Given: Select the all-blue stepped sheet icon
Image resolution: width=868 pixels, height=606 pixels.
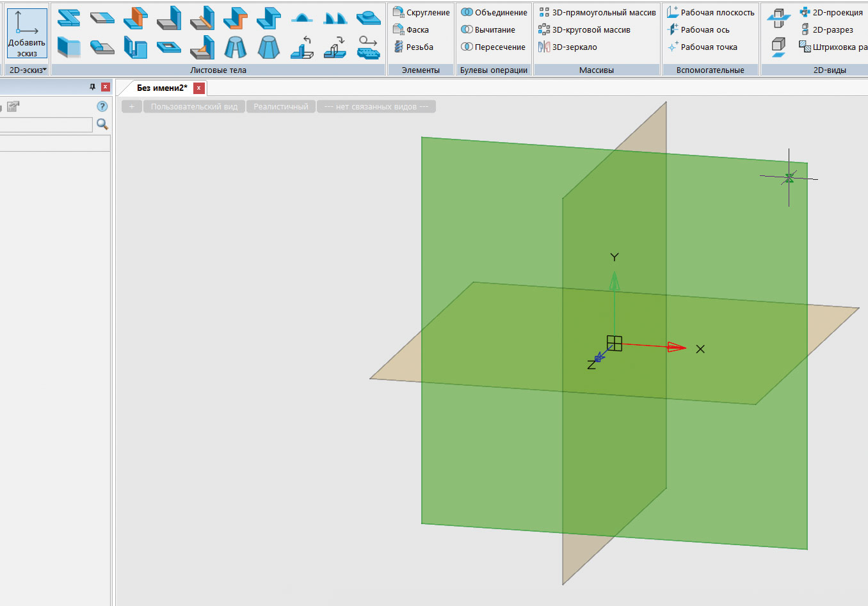Looking at the screenshot, I should click(268, 18).
